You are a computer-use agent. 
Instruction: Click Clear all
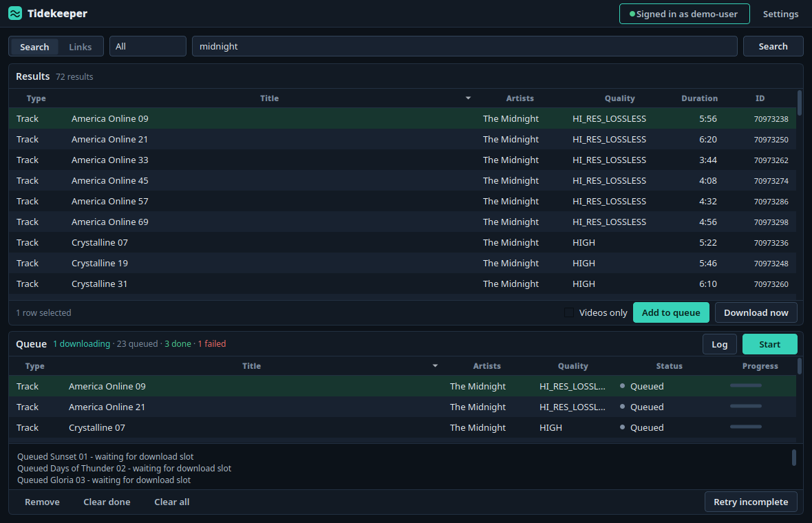[x=171, y=502]
